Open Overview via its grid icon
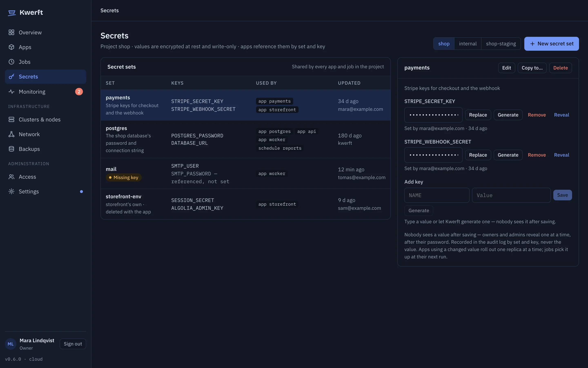Screen dimensions: 588x368 [x=11, y=32]
